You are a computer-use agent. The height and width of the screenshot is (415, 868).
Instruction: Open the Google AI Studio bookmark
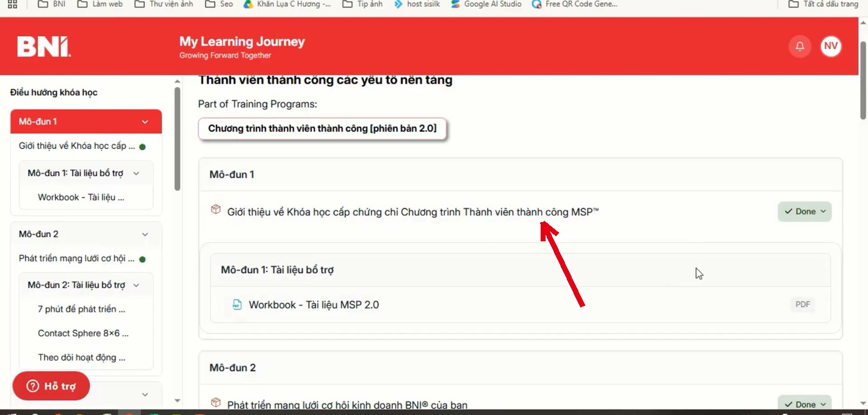[x=486, y=4]
